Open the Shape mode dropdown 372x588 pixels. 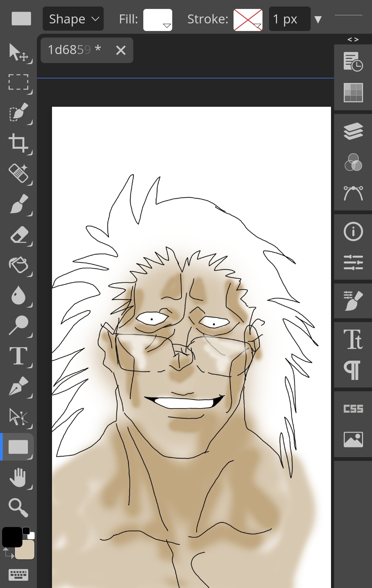pyautogui.click(x=73, y=19)
